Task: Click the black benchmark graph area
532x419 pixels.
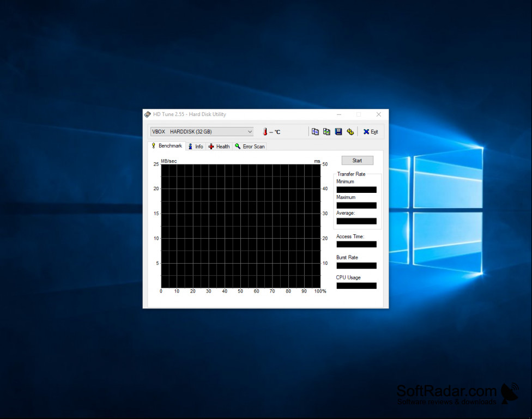Action: click(240, 226)
